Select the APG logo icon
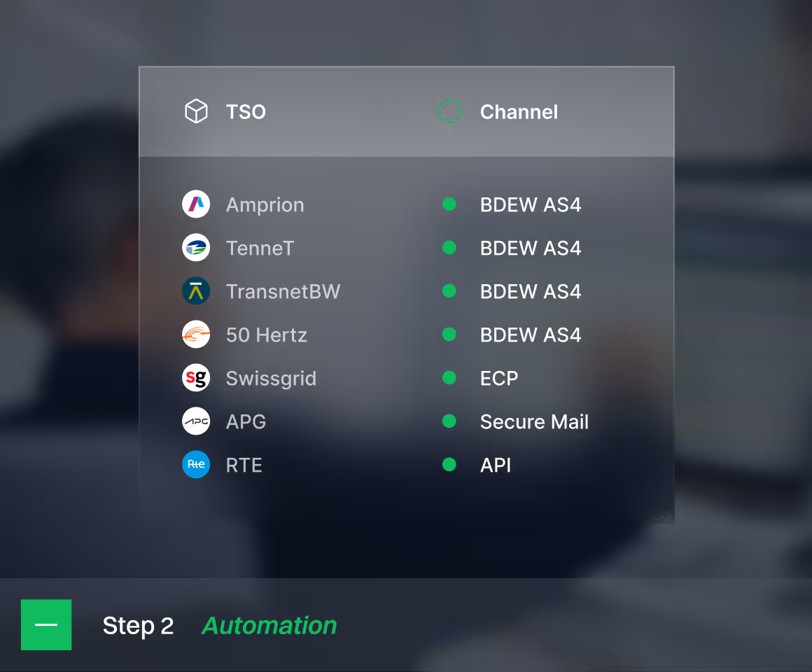The width and height of the screenshot is (812, 672). click(x=196, y=421)
